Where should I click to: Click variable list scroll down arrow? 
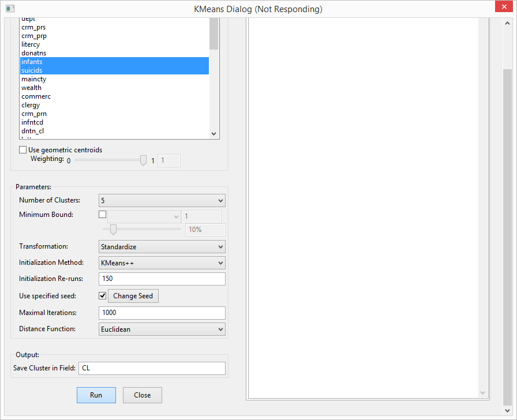tap(213, 133)
